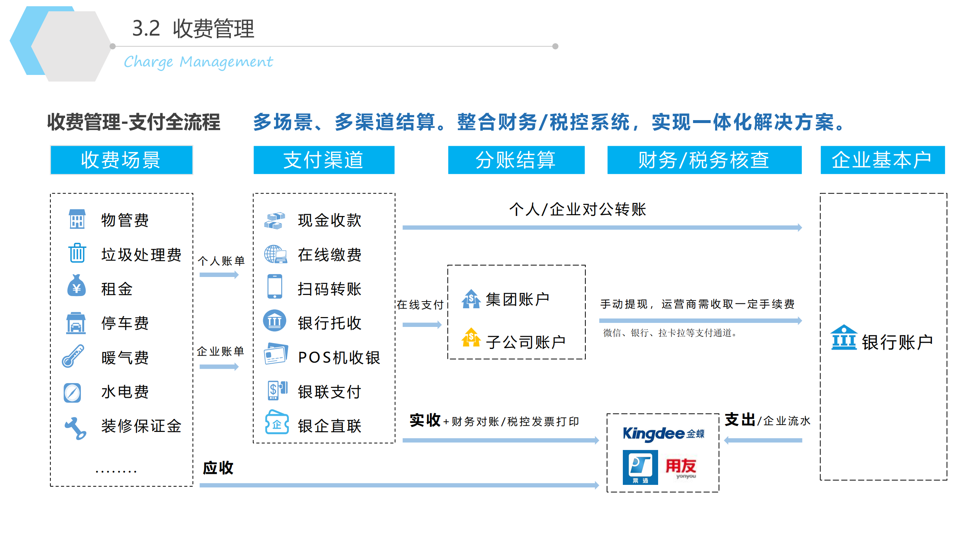
Task: Click the renovation deposit wrench icon
Action: 75,428
